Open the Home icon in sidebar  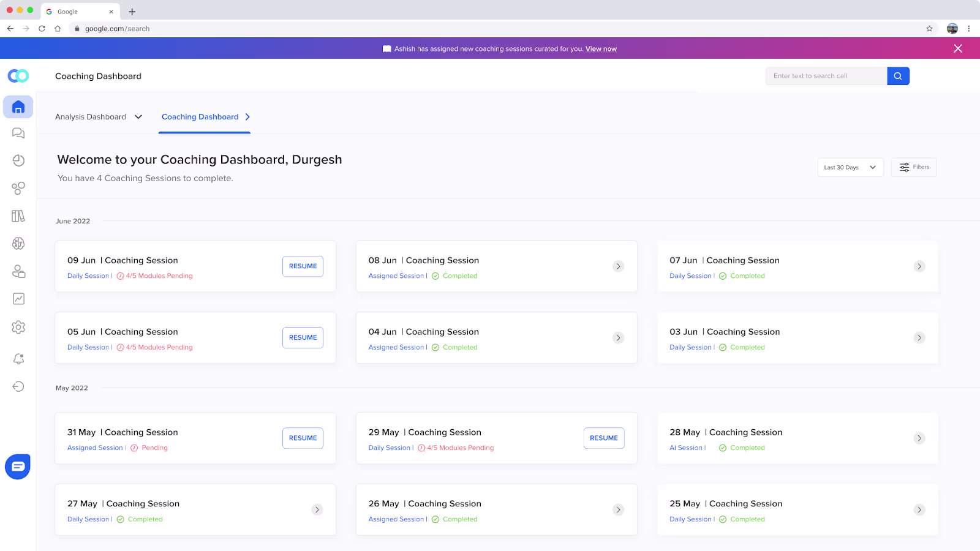pyautogui.click(x=18, y=107)
